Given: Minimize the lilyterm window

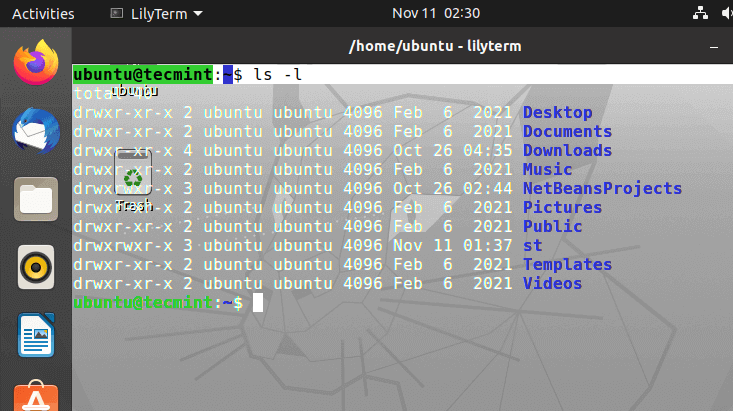Looking at the screenshot, I should coord(713,47).
